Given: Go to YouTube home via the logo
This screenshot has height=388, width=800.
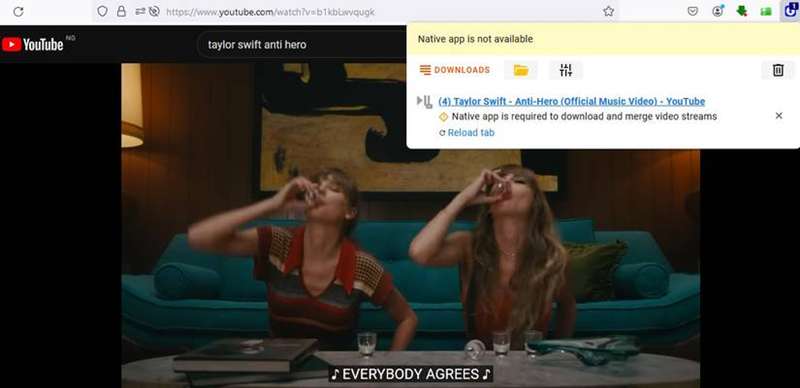Looking at the screenshot, I should click(33, 44).
